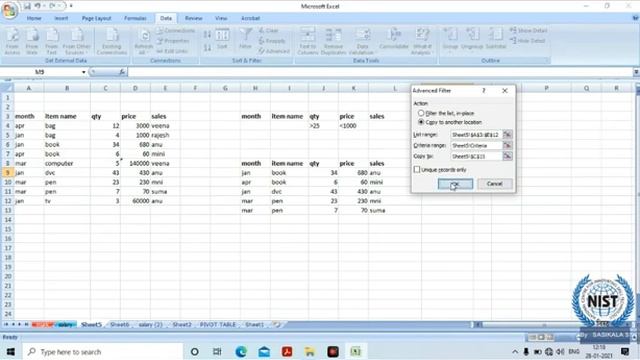Screen dimensions: 640x360
Task: Click 'Type here to search' taskbar box
Action: click(x=103, y=351)
